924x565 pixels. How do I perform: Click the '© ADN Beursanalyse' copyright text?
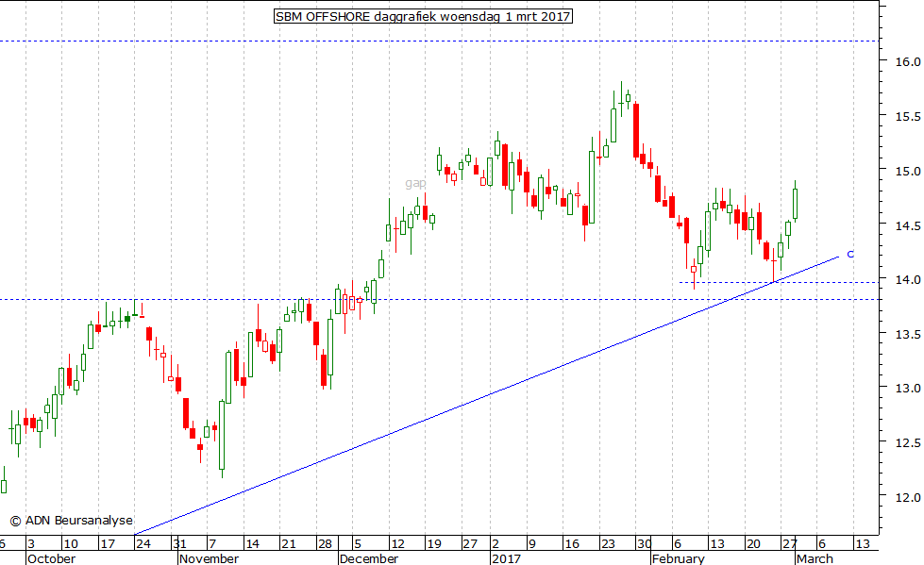point(72,521)
